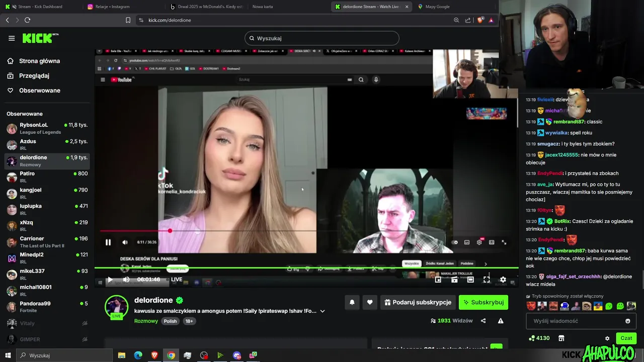Go back in browser history
This screenshot has width=644, height=362.
click(7, 20)
